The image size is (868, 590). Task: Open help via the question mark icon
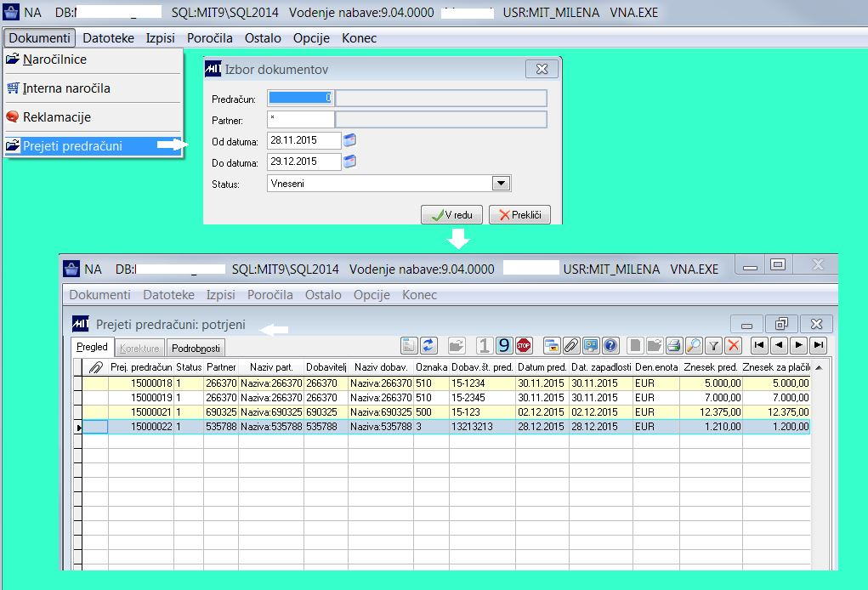tap(610, 345)
